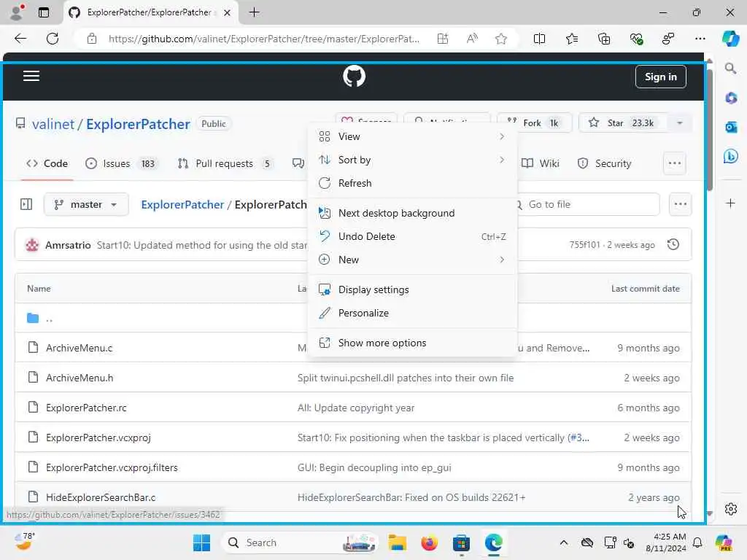The height and width of the screenshot is (560, 747).
Task: Click the Go to file search field
Action: coord(589,204)
